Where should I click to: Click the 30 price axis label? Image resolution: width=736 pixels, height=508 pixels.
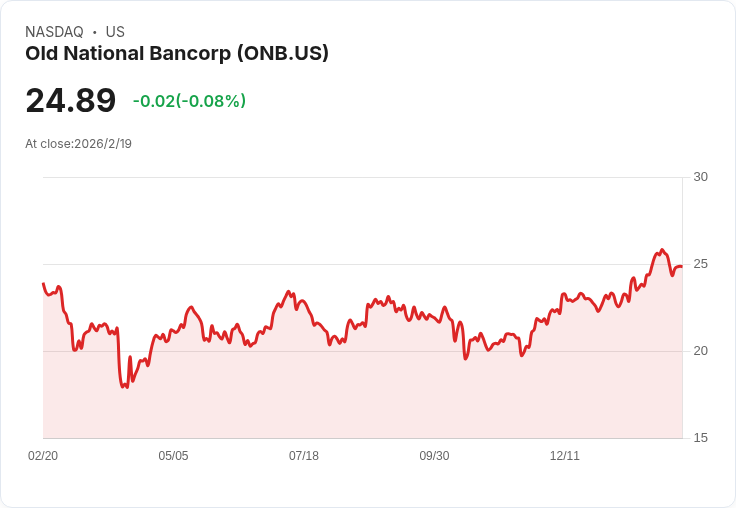point(700,177)
